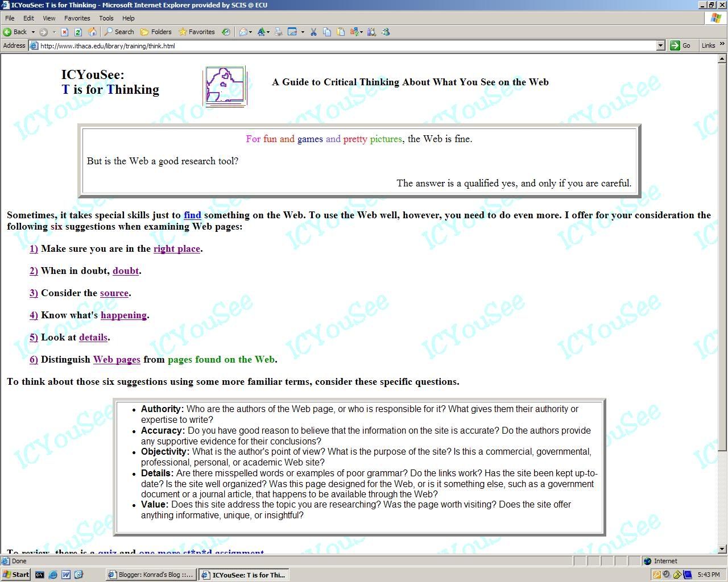Follow the 'Web pages' link
The width and height of the screenshot is (728, 582).
[x=117, y=360]
